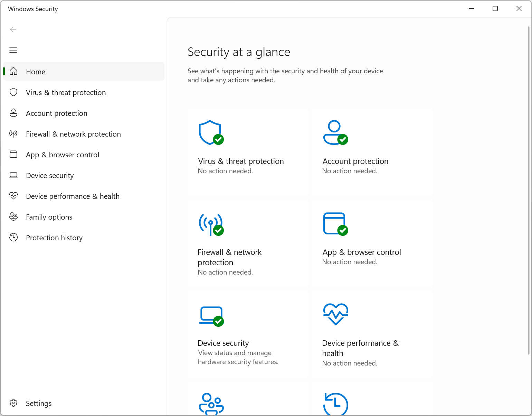Toggle the hamburger navigation menu
Image resolution: width=532 pixels, height=416 pixels.
click(x=13, y=50)
